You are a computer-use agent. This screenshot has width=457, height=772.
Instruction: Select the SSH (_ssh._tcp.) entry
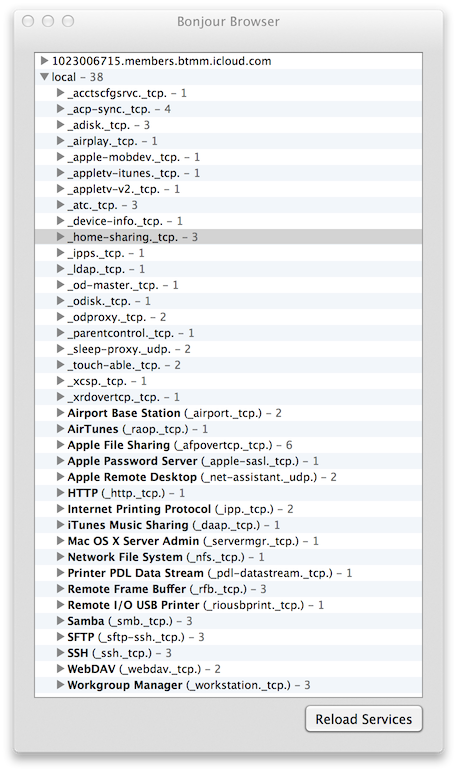pyautogui.click(x=228, y=653)
